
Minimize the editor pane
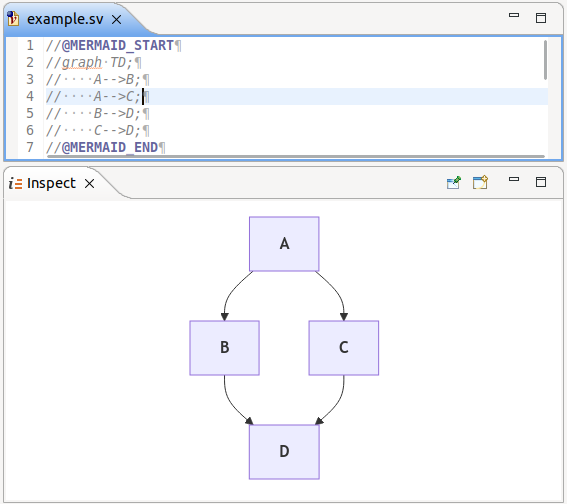(x=514, y=15)
